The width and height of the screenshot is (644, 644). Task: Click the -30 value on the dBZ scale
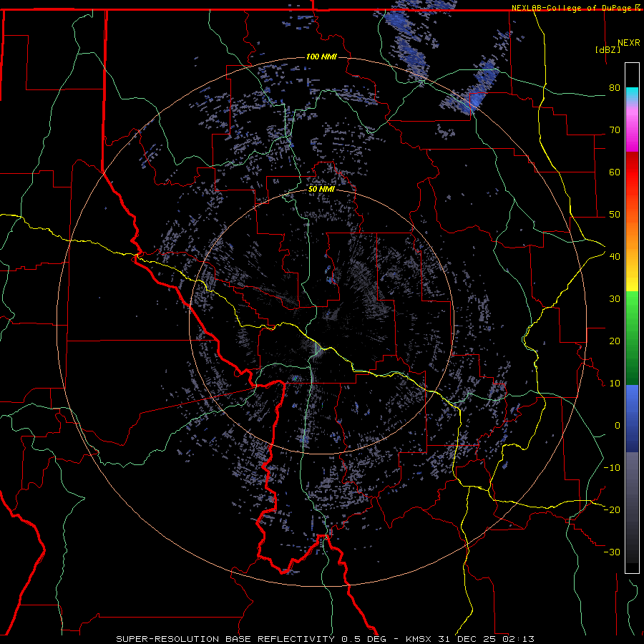tap(612, 552)
